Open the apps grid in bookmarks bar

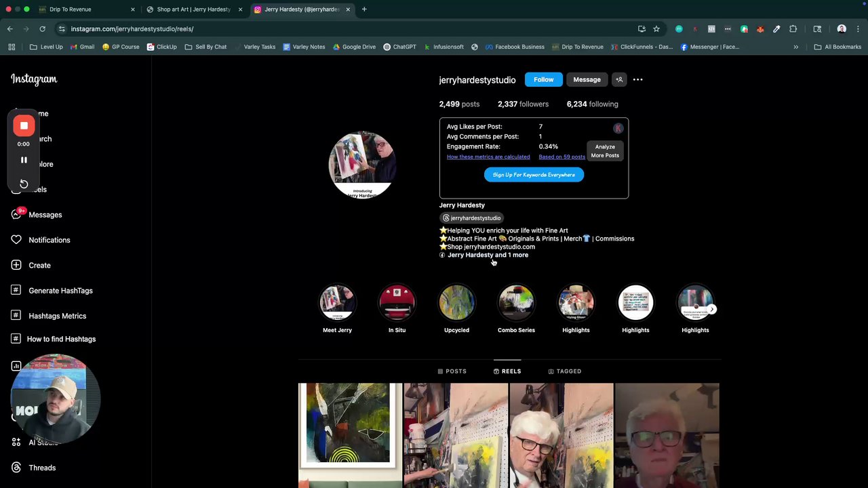point(12,47)
